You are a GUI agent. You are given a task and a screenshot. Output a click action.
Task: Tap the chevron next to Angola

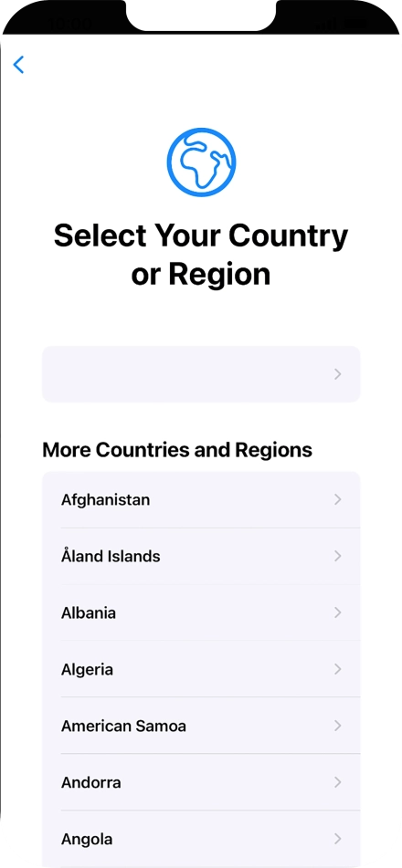(338, 839)
